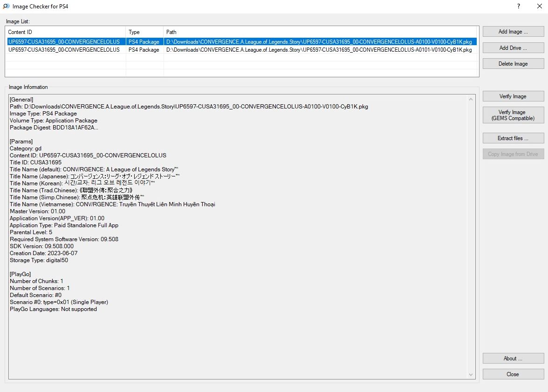Viewport: 548px width, 392px height.
Task: Click the Number of Scenarios: 1 line
Action: [x=40, y=288]
